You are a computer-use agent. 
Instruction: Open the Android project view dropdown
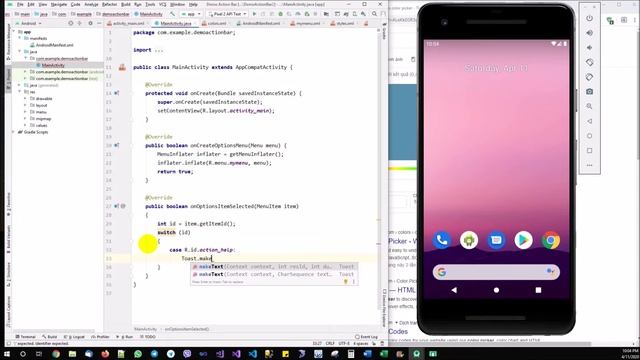click(x=29, y=23)
